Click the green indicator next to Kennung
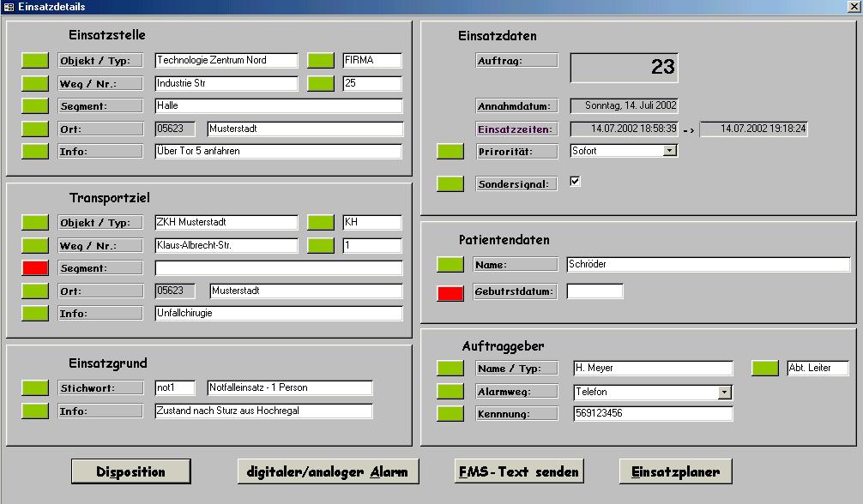The width and height of the screenshot is (863, 504). tap(450, 414)
